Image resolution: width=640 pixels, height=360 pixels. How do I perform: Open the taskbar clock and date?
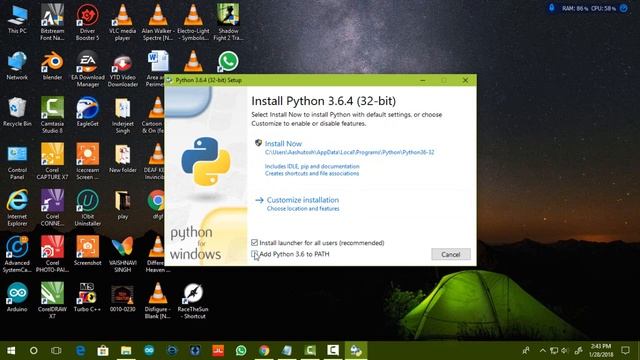[x=601, y=351]
